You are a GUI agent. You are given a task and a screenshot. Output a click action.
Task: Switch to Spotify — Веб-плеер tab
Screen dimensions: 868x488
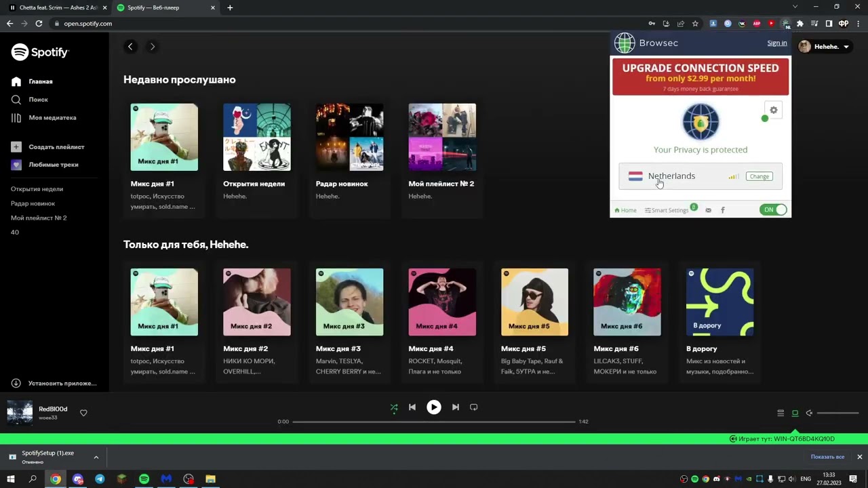(166, 7)
